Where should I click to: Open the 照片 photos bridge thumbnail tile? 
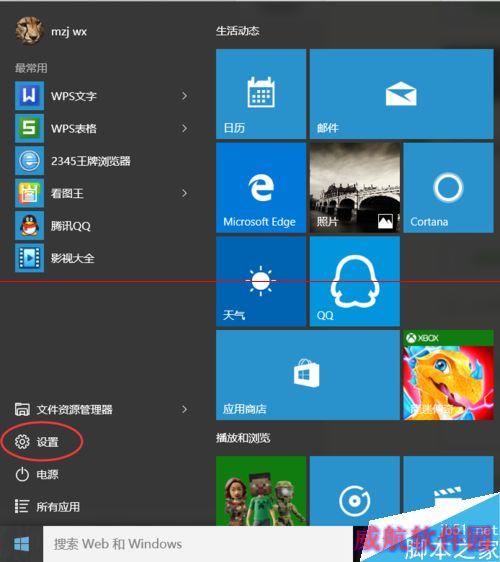pos(355,187)
